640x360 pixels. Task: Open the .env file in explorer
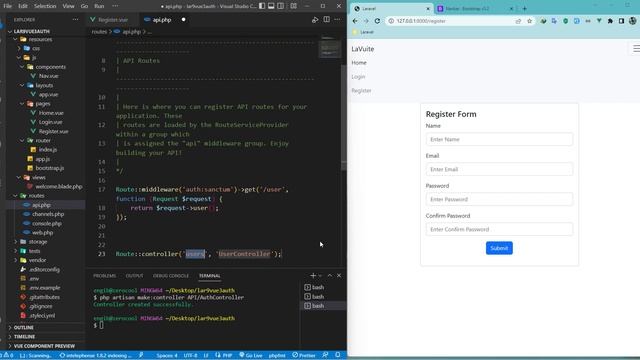(34, 279)
